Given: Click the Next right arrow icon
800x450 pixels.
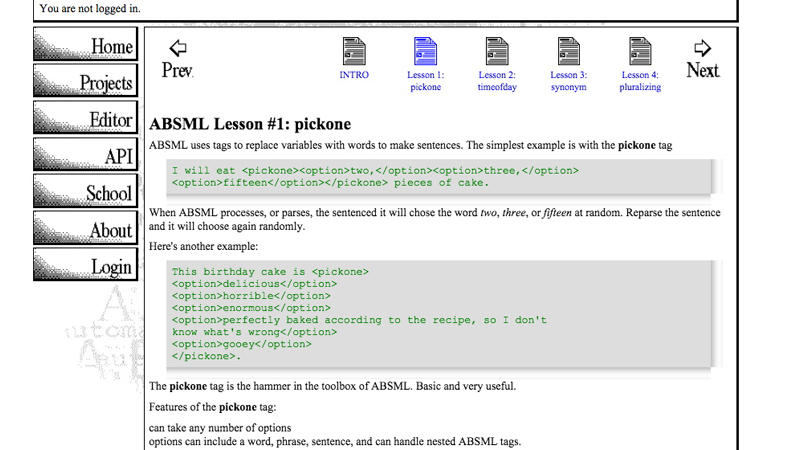Looking at the screenshot, I should coord(702,47).
